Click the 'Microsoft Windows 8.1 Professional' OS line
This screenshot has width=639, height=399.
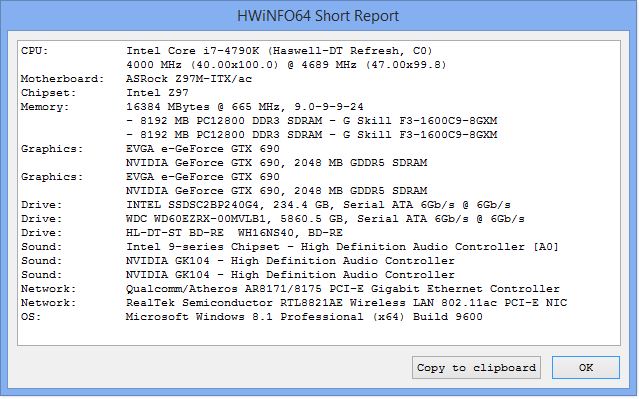pos(304,317)
